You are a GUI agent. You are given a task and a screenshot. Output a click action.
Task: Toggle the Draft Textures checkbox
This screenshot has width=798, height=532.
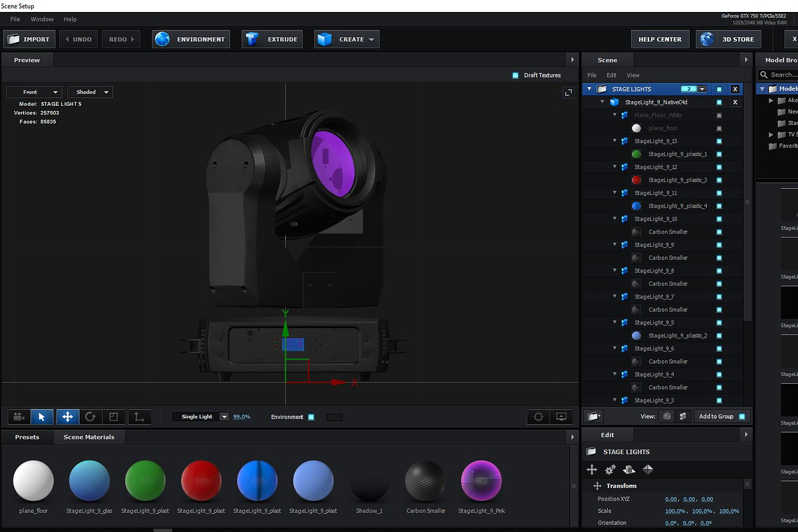tap(515, 75)
